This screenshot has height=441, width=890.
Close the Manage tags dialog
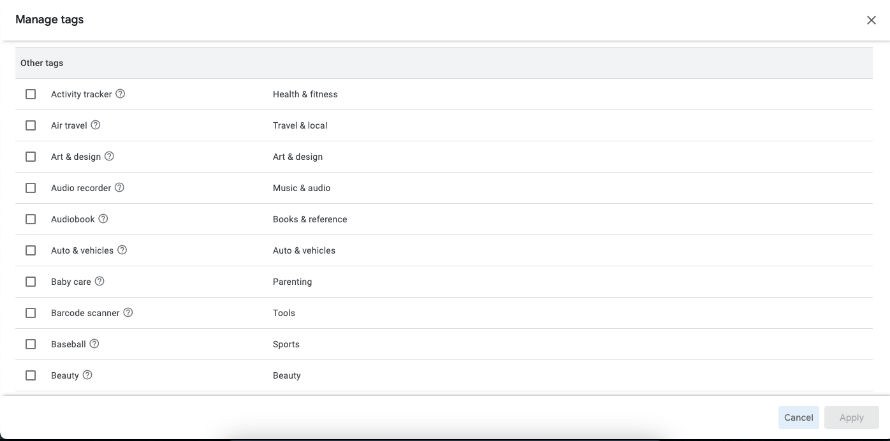[x=870, y=20]
